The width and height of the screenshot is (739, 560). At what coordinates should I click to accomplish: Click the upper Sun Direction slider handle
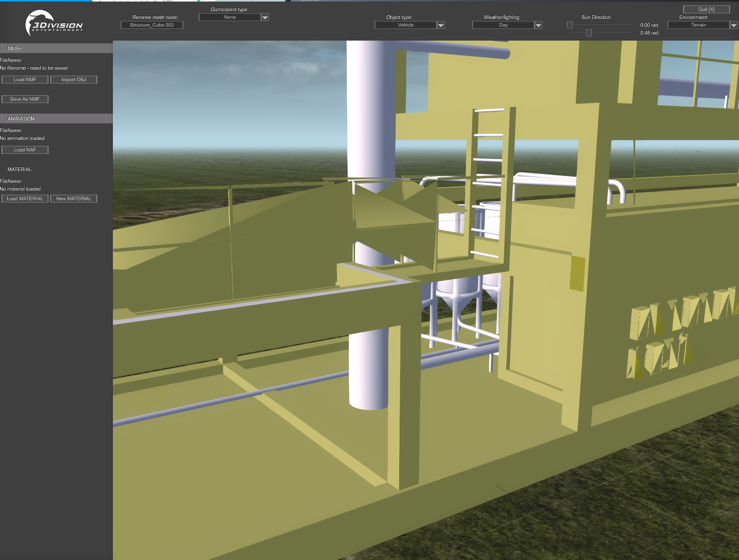[570, 25]
